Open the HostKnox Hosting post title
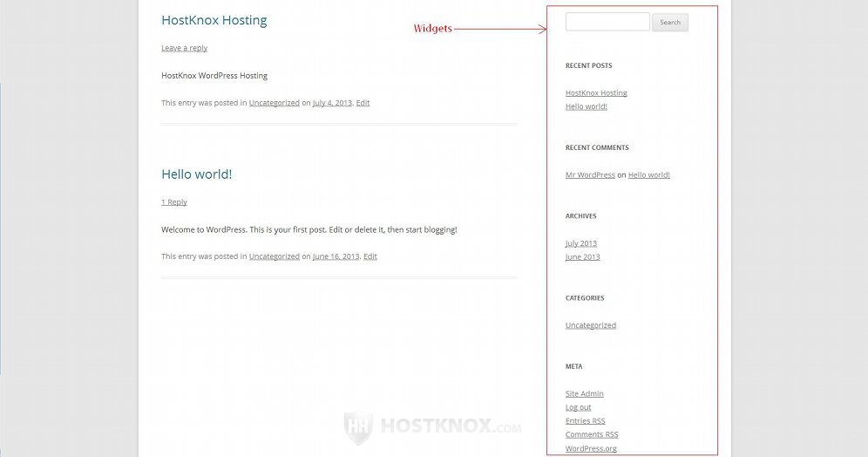Screen dimensions: 868x457 click(214, 21)
